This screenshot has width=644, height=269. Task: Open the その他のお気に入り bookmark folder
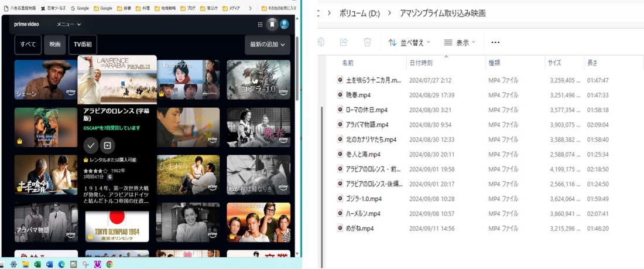[x=279, y=8]
